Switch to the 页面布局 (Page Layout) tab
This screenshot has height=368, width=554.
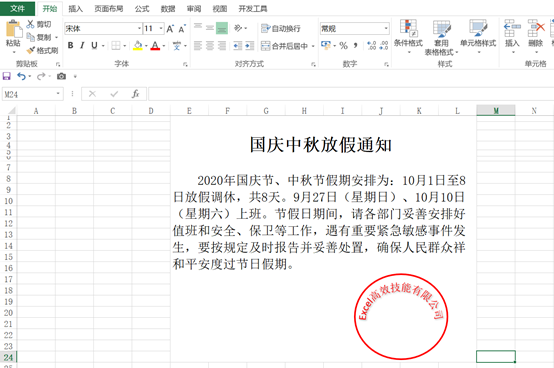click(108, 9)
